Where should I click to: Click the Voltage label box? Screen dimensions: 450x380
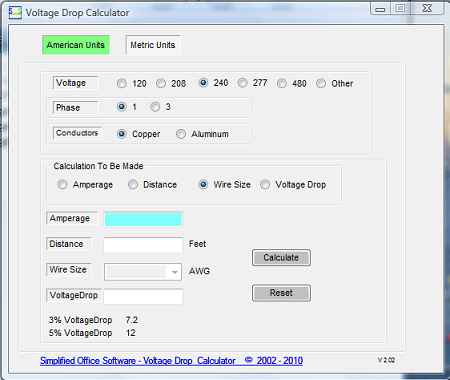point(75,83)
